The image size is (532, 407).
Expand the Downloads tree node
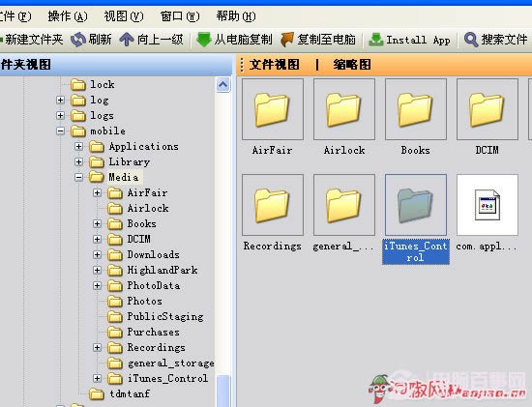tap(98, 254)
